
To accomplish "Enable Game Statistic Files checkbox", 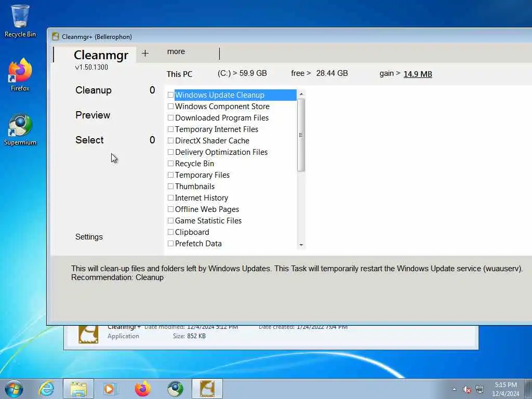I will click(170, 220).
